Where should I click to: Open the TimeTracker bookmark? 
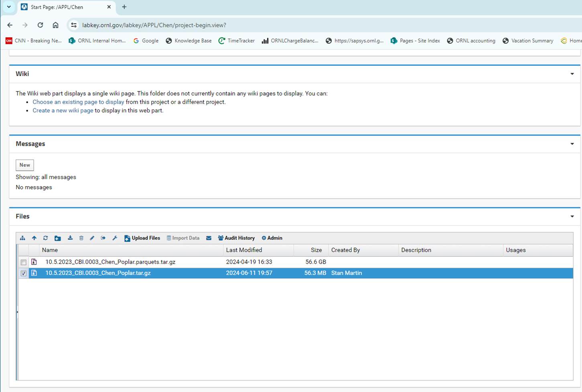click(x=236, y=41)
